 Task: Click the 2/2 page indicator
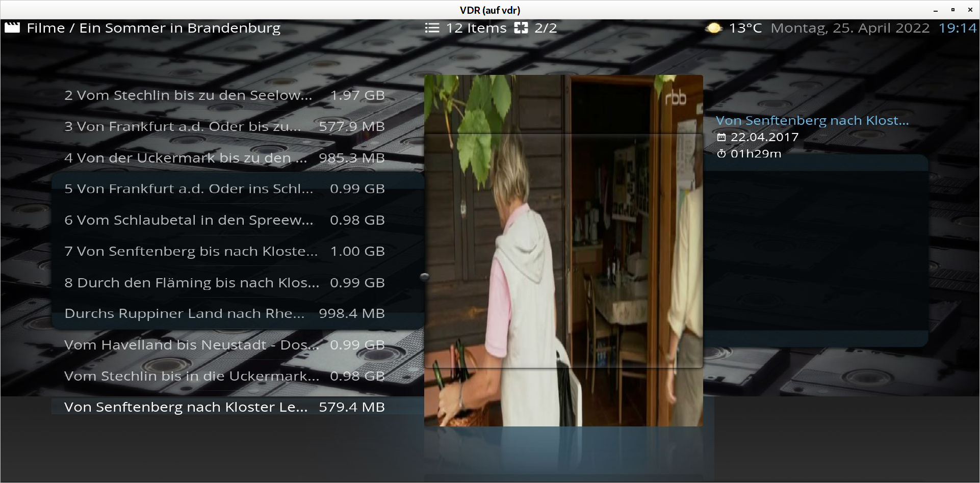click(x=546, y=28)
